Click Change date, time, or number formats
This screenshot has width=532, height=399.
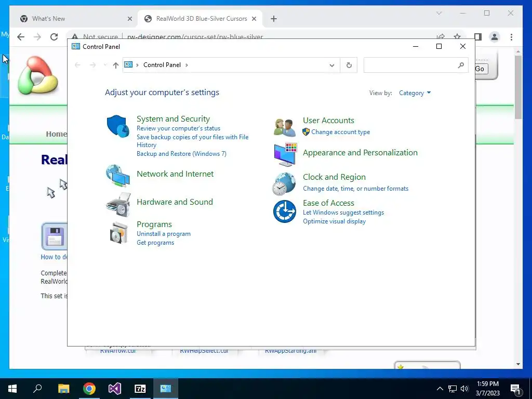pyautogui.click(x=355, y=189)
